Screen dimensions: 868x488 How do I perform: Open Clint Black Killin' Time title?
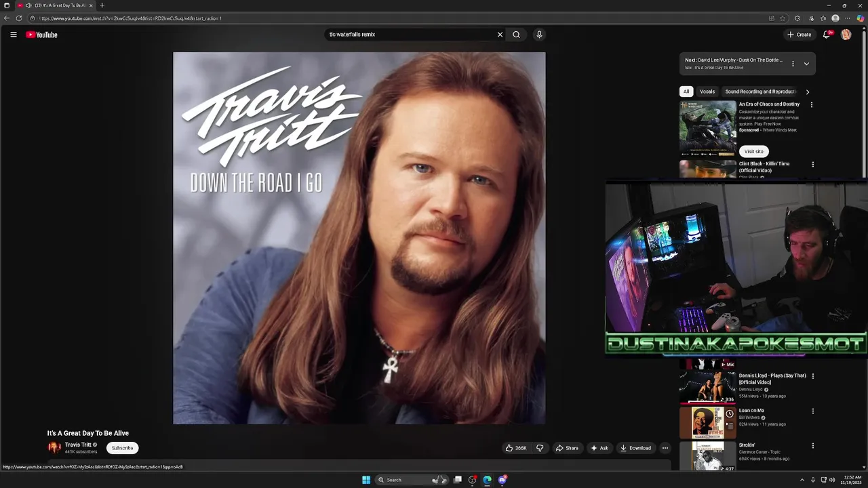[764, 167]
